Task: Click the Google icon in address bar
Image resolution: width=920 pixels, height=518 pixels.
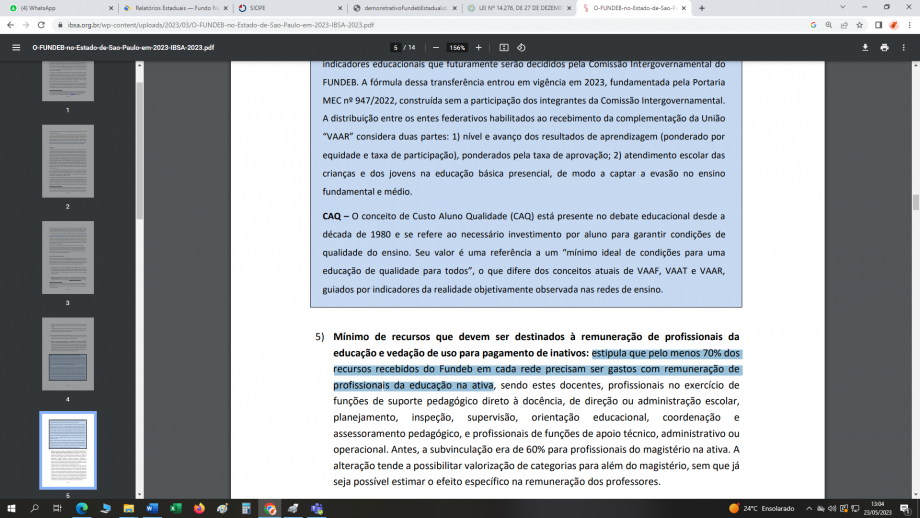Action: coord(813,25)
